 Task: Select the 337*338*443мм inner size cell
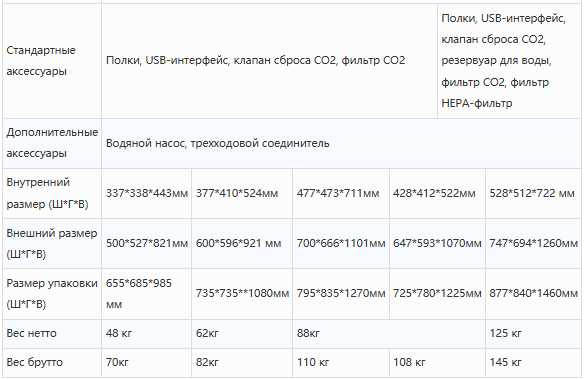click(147, 193)
